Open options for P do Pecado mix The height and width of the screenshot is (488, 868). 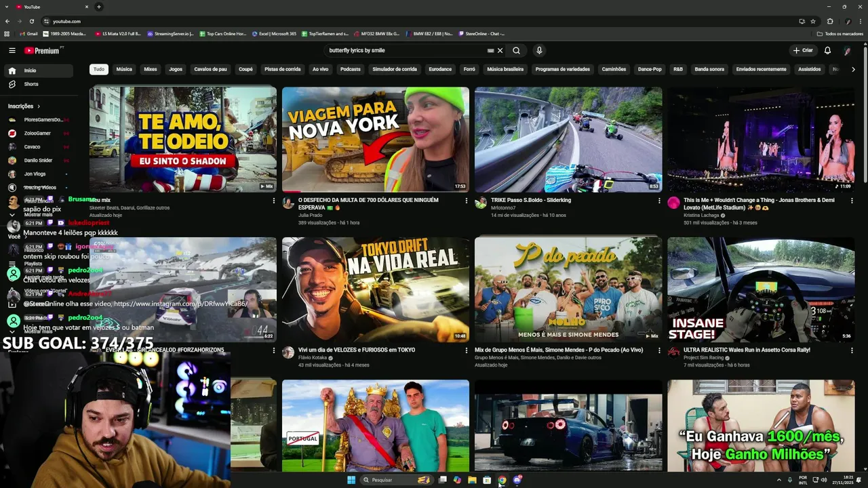(x=658, y=350)
